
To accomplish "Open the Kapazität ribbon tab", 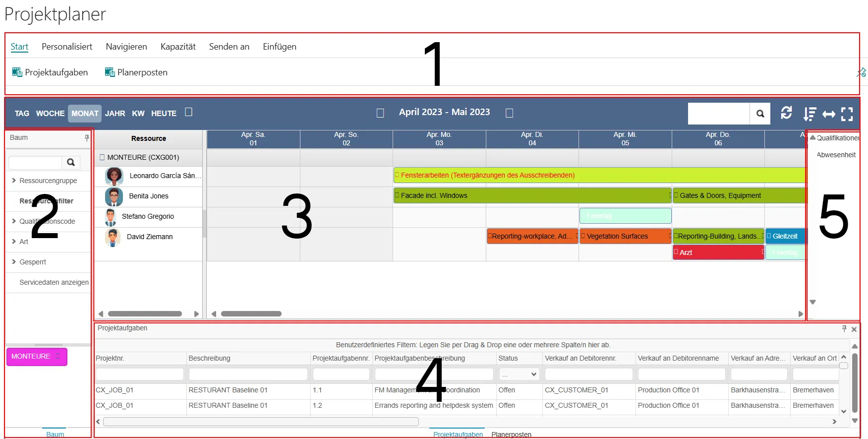I will click(178, 47).
